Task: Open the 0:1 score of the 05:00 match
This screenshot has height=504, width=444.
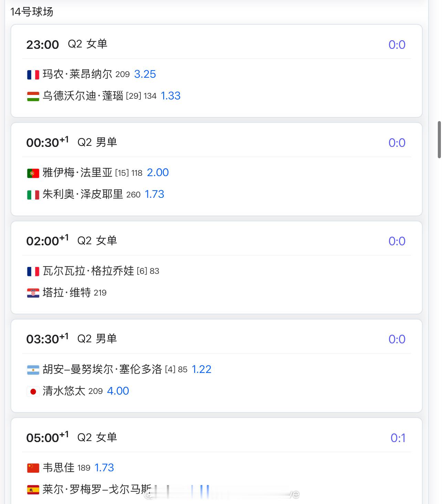Action: click(398, 438)
